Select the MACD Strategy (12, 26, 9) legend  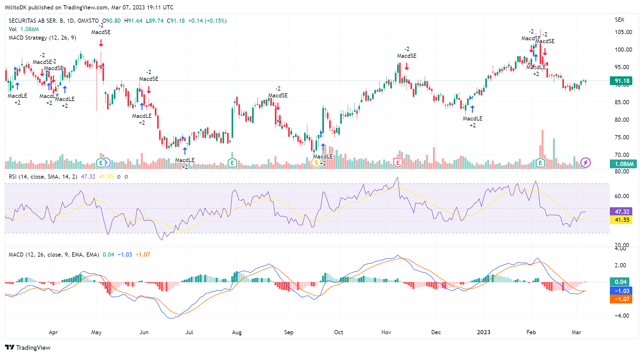[x=43, y=38]
